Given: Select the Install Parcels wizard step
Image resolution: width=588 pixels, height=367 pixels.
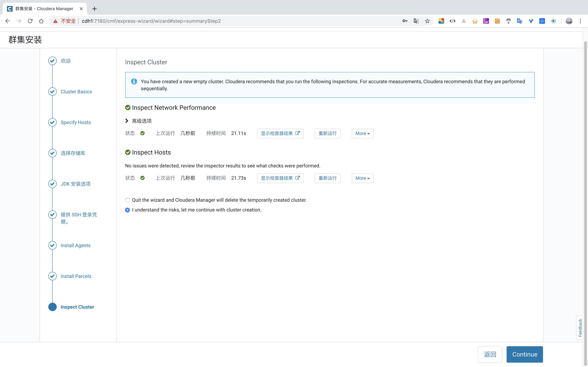Looking at the screenshot, I should click(76, 276).
